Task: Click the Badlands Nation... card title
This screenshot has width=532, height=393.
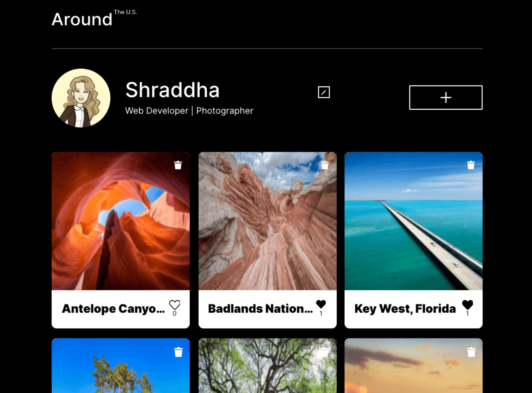Action: tap(260, 309)
